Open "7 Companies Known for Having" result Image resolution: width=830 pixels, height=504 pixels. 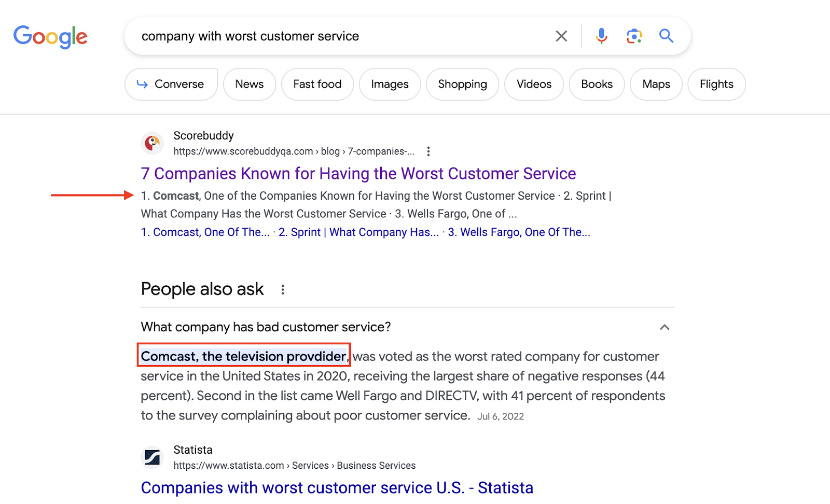coord(358,174)
